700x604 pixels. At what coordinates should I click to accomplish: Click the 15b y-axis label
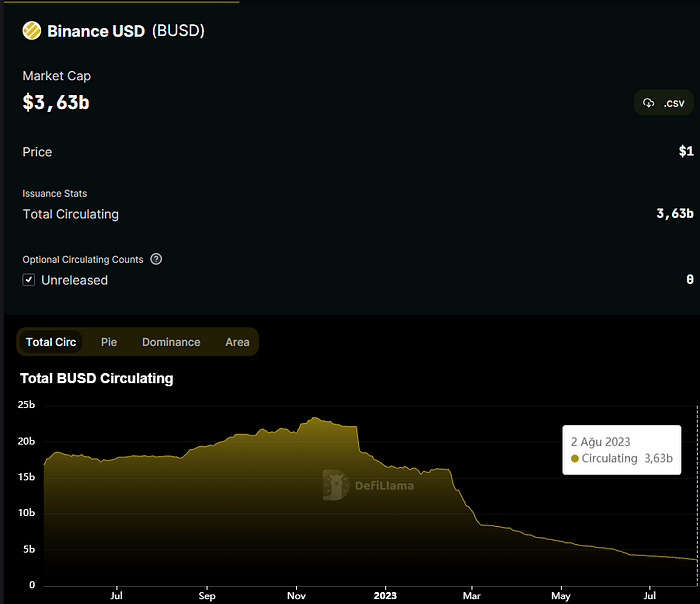(x=26, y=477)
